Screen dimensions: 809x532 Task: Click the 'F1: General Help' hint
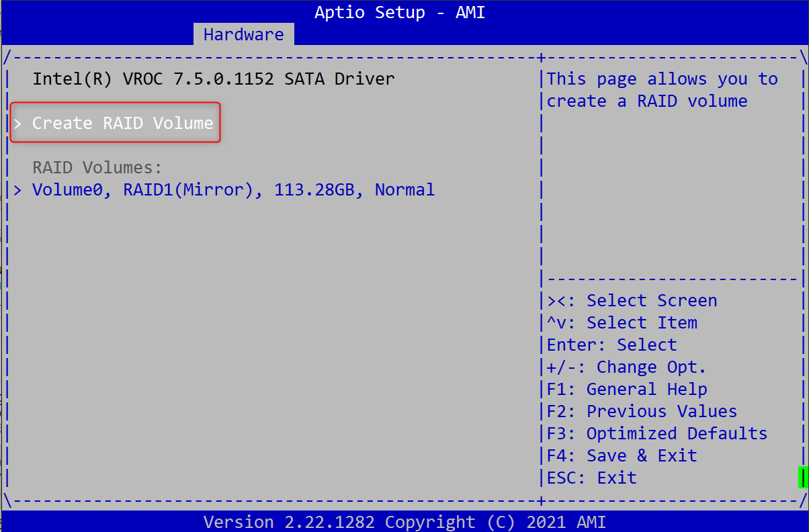coord(626,389)
